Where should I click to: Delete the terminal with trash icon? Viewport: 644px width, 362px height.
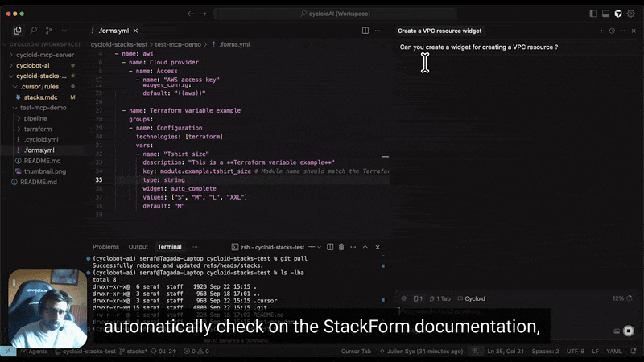[x=341, y=247]
